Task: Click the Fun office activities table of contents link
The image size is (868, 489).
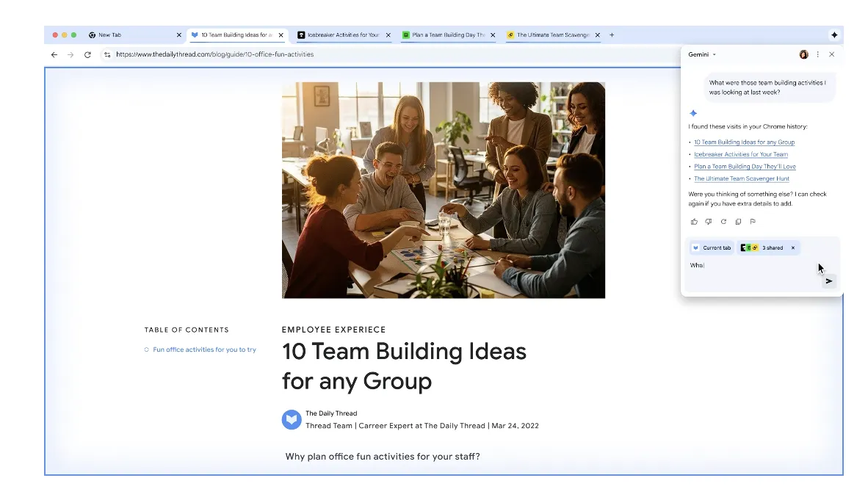Action: 204,349
